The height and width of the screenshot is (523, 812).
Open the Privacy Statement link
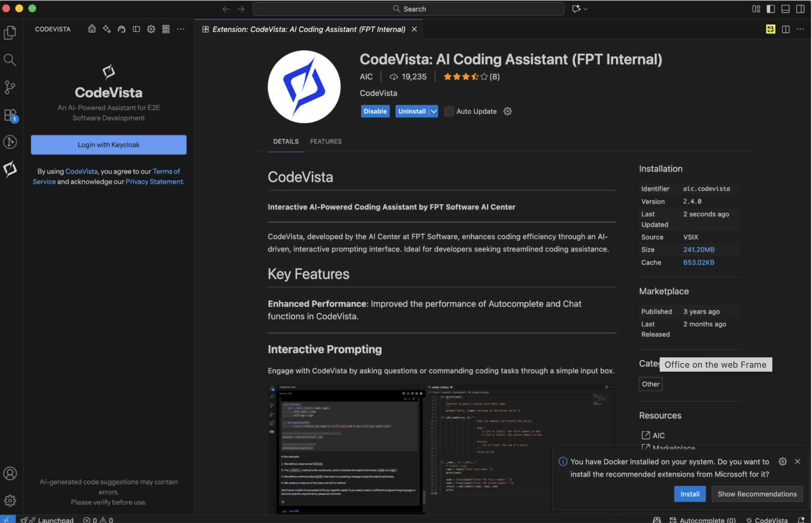155,182
